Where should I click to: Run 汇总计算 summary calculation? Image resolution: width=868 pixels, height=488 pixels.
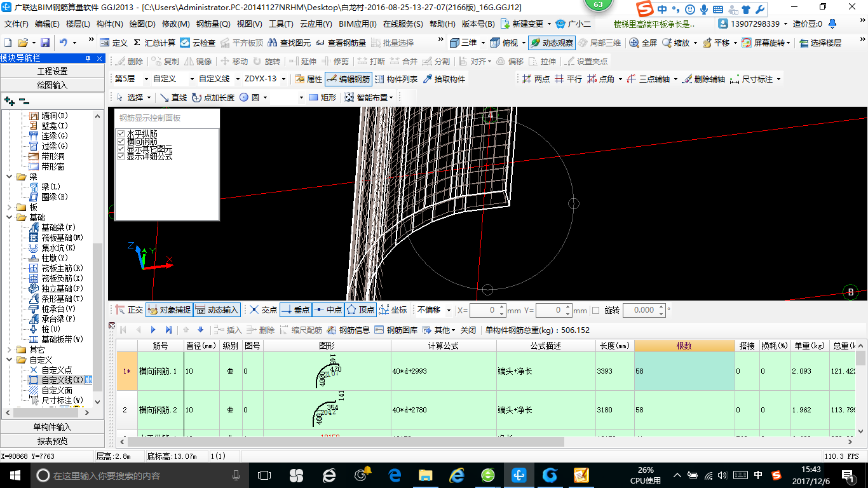pos(154,43)
